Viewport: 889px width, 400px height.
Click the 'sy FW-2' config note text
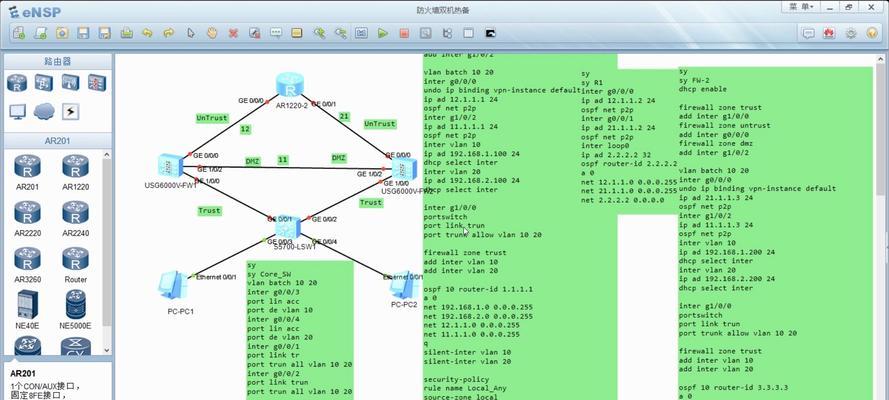(694, 80)
